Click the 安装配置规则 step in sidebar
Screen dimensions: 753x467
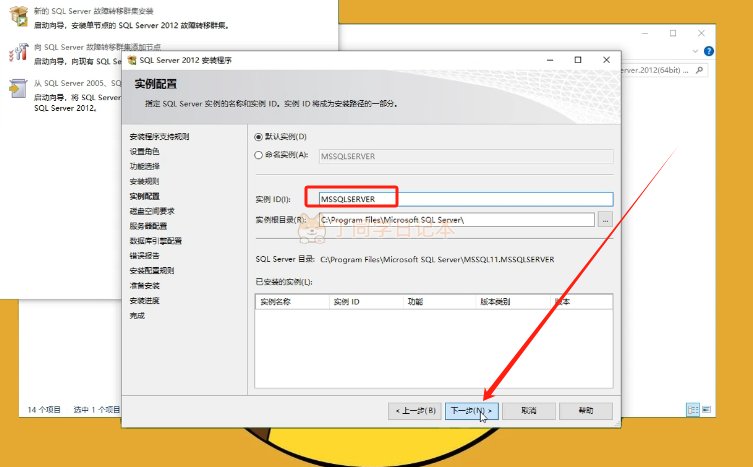tap(152, 270)
